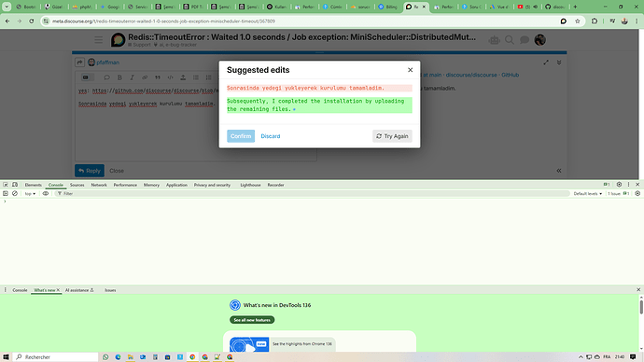The image size is (644, 362).
Task: Open the Discourse search magnifier
Action: (x=510, y=40)
